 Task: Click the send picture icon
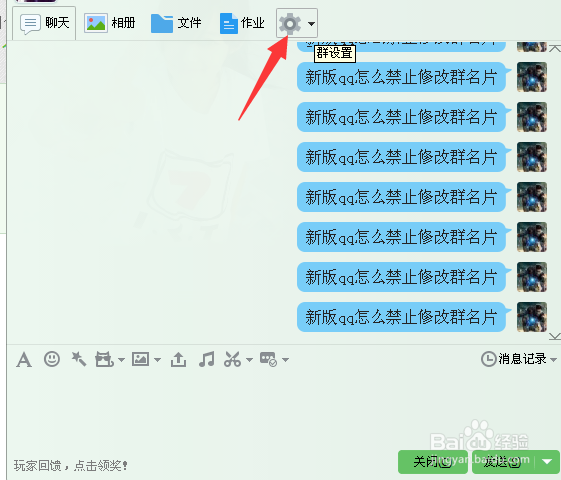140,359
